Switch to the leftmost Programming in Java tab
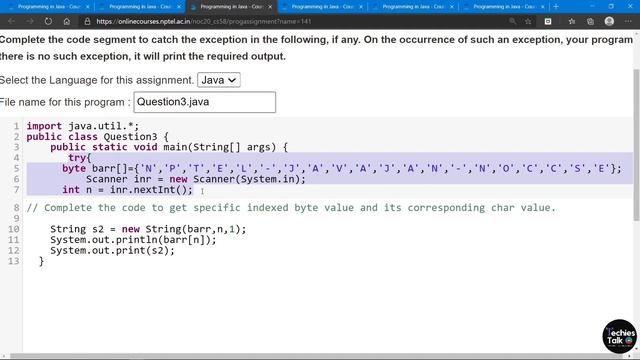 tap(49, 7)
